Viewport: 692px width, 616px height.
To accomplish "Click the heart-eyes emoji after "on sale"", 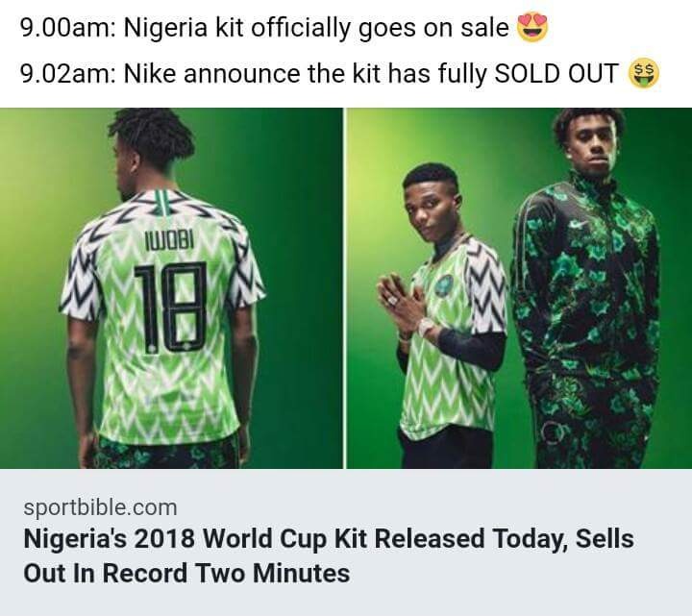I will 531,28.
